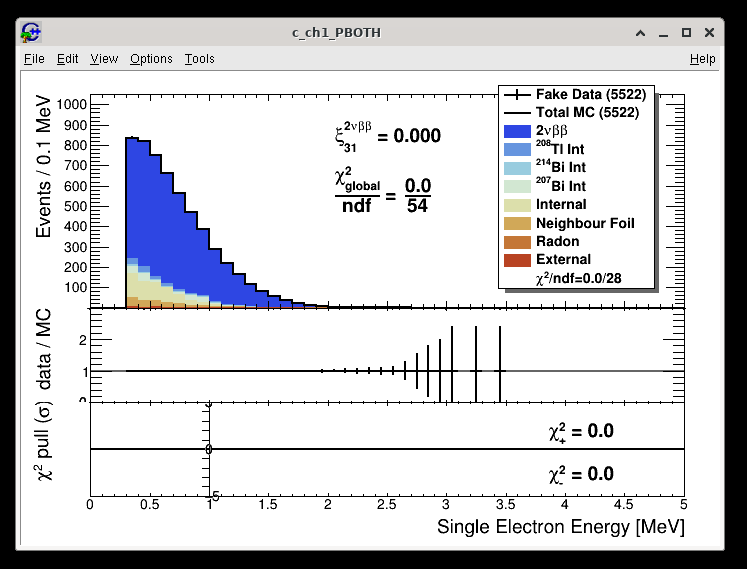Maximize the c_ch1_PBOTH window
The width and height of the screenshot is (747, 569).
tap(686, 33)
